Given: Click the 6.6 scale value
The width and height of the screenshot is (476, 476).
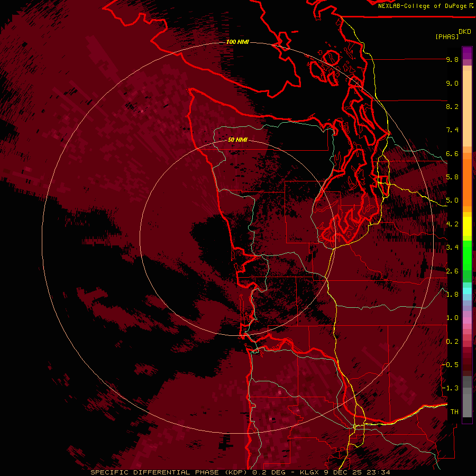Looking at the screenshot, I should pyautogui.click(x=452, y=153).
